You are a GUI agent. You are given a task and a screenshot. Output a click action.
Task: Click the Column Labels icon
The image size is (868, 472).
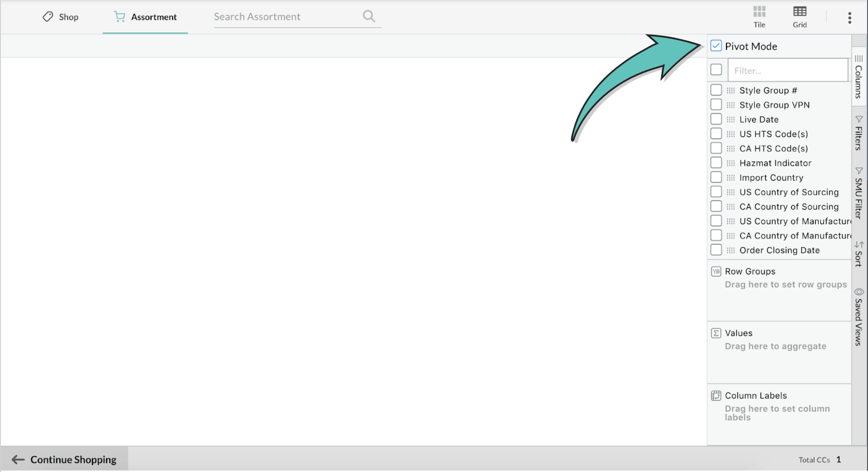pyautogui.click(x=716, y=395)
